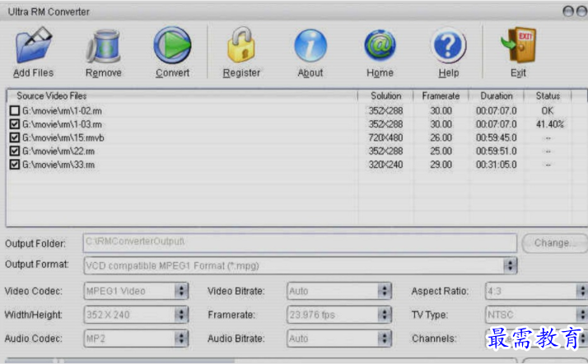The height and width of the screenshot is (364, 588).
Task: Click the Remove trash can icon
Action: tap(104, 46)
